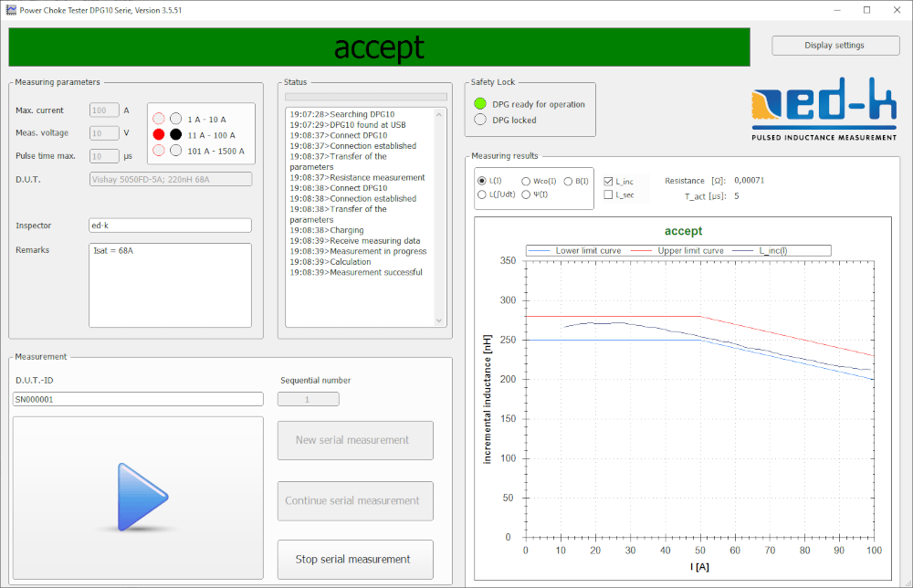This screenshot has width=913, height=588.
Task: Click the Status log scroll down arrow
Action: click(x=439, y=321)
